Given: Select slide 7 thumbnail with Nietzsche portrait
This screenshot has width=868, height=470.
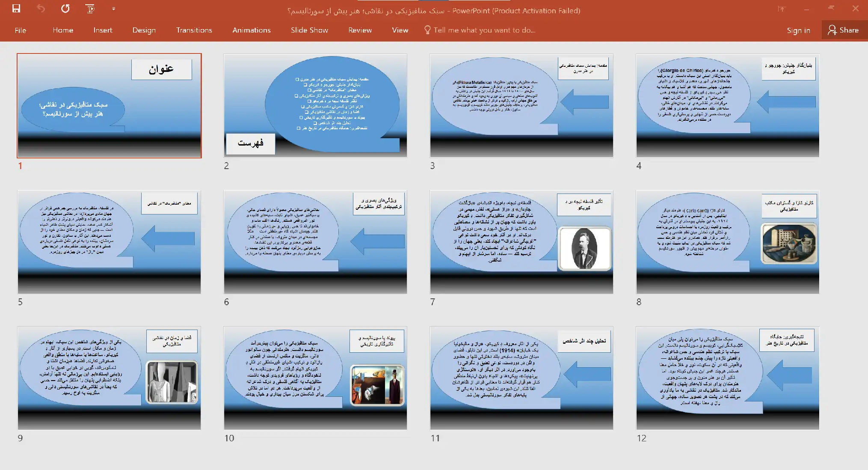Looking at the screenshot, I should tap(521, 242).
